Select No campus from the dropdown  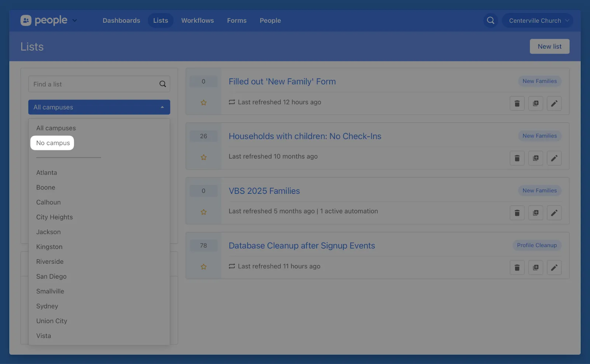tap(53, 143)
